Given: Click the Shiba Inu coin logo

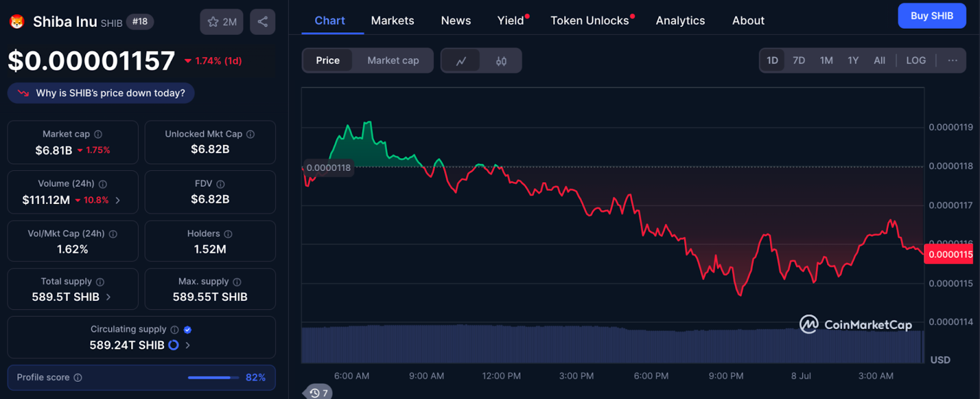Looking at the screenshot, I should [x=17, y=22].
